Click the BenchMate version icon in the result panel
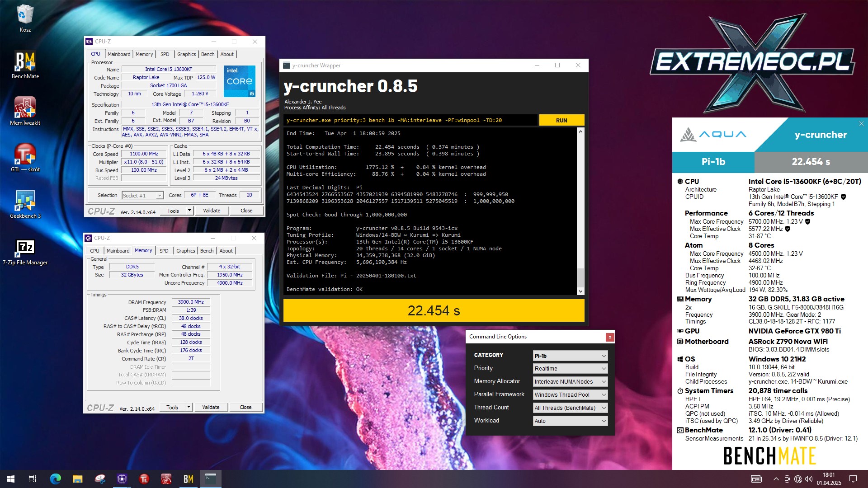Image resolution: width=868 pixels, height=488 pixels. click(680, 430)
